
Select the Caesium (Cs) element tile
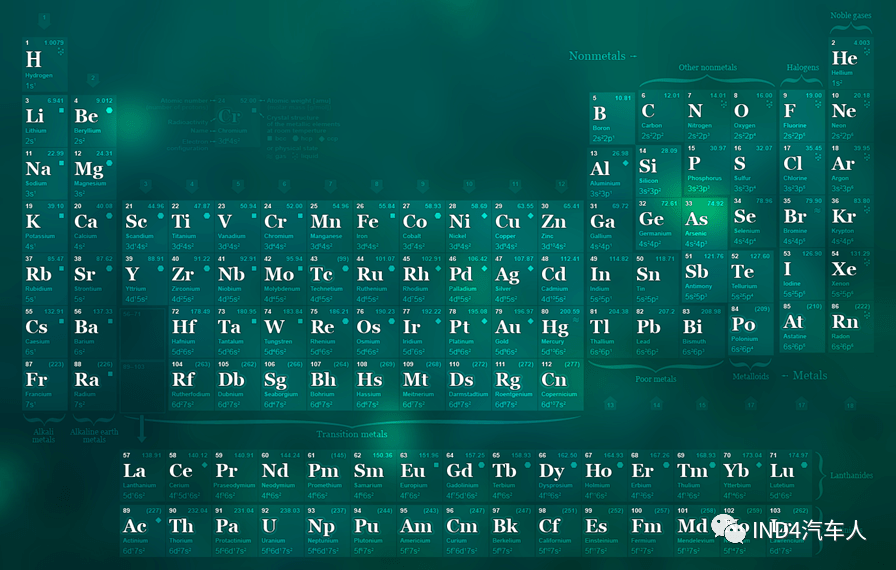[45, 332]
